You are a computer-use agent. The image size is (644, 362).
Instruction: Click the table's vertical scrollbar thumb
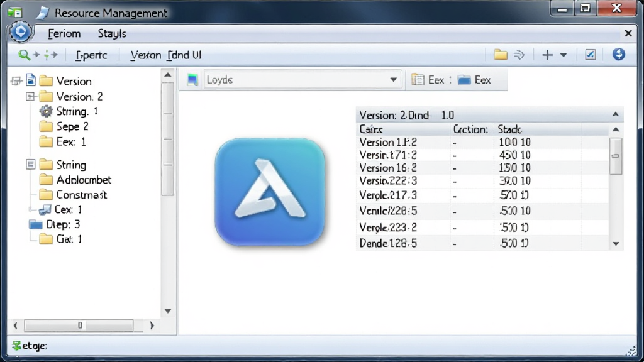616,156
